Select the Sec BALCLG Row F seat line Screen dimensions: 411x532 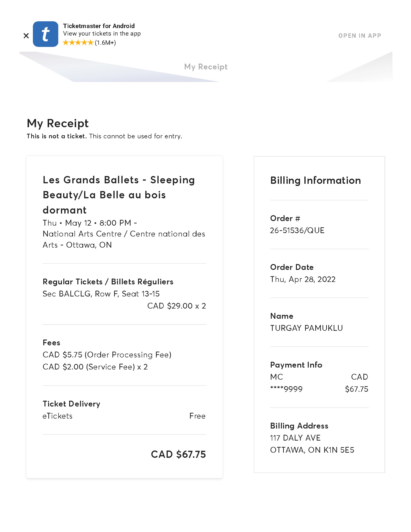point(101,294)
